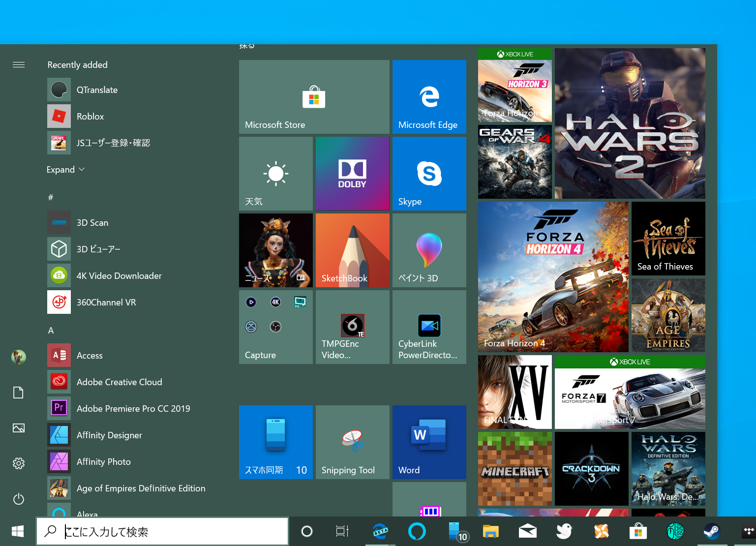The width and height of the screenshot is (756, 546).
Task: Launch the Final Fantasy XV tile
Action: (515, 392)
